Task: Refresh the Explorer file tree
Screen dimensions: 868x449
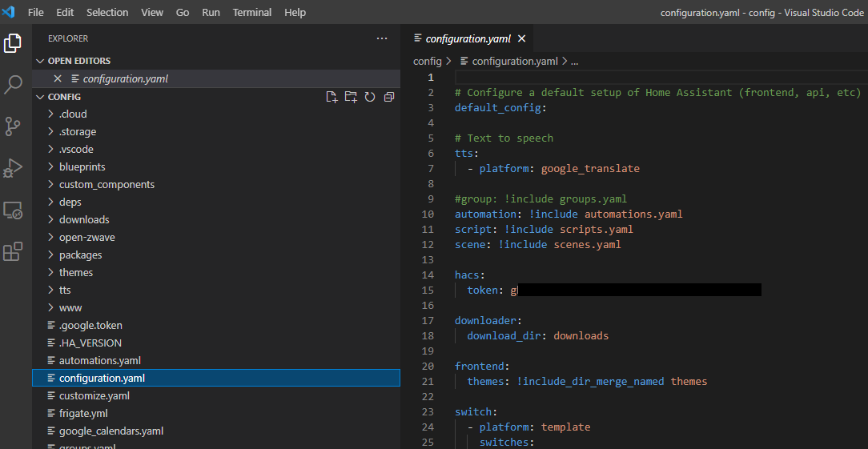Action: point(370,97)
